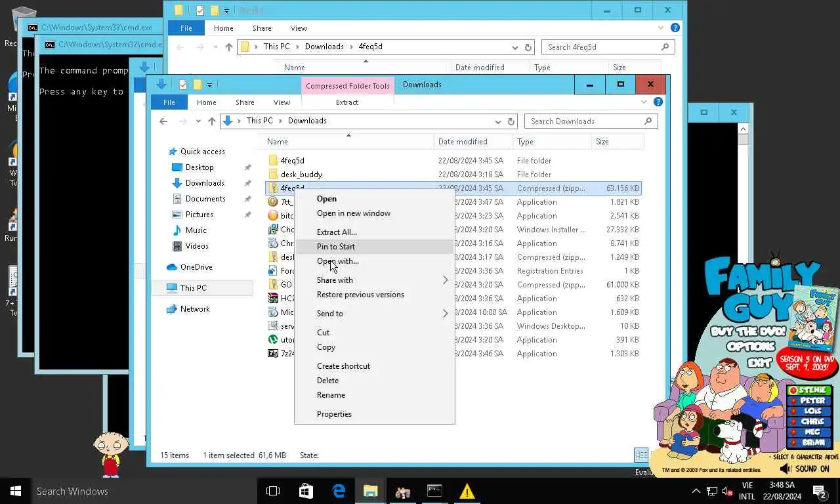This screenshot has width=840, height=504.
Task: Click New folder quick access icon in Downloads
Action: [x=197, y=85]
